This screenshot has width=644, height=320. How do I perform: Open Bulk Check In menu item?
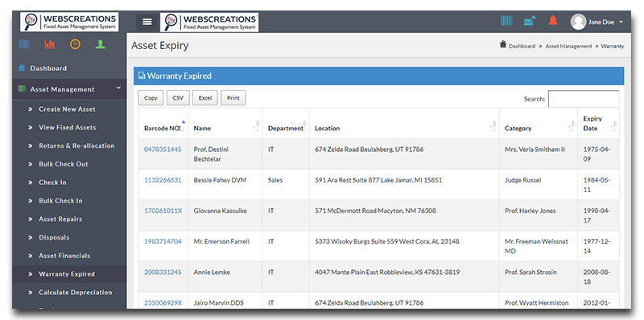[60, 201]
